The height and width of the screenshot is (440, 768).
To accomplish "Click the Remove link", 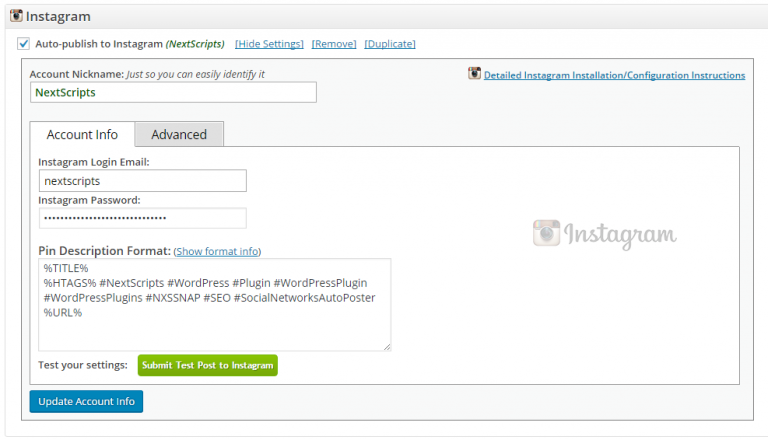I will click(x=334, y=44).
